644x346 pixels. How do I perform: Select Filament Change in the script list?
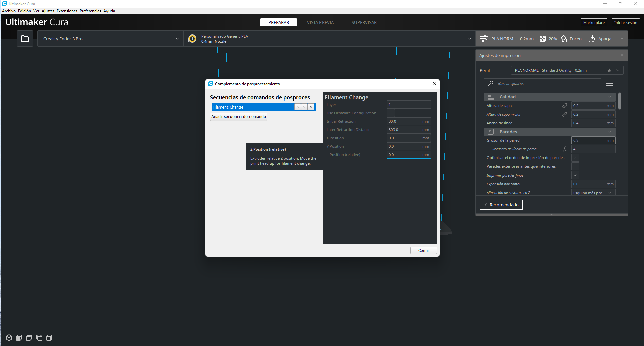click(x=253, y=107)
